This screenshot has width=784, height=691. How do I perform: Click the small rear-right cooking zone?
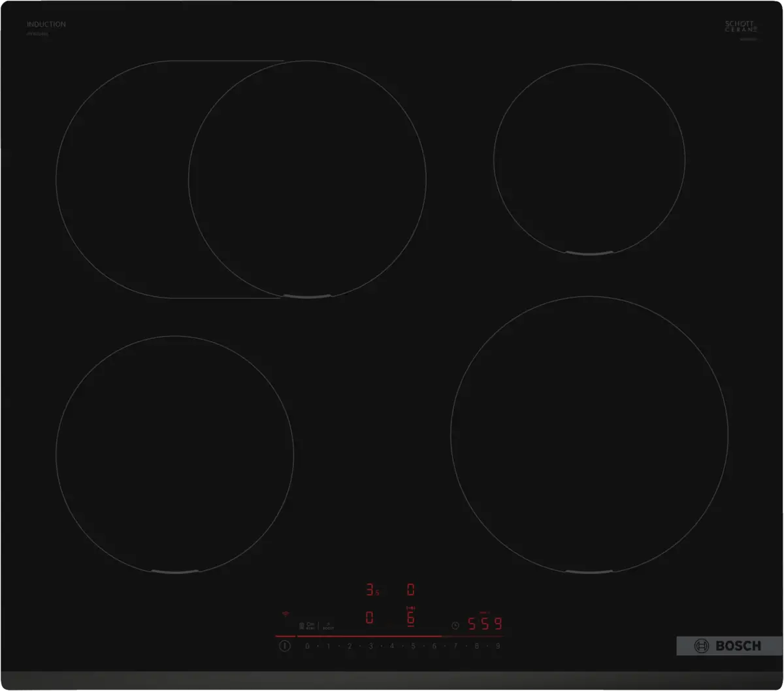(589, 159)
